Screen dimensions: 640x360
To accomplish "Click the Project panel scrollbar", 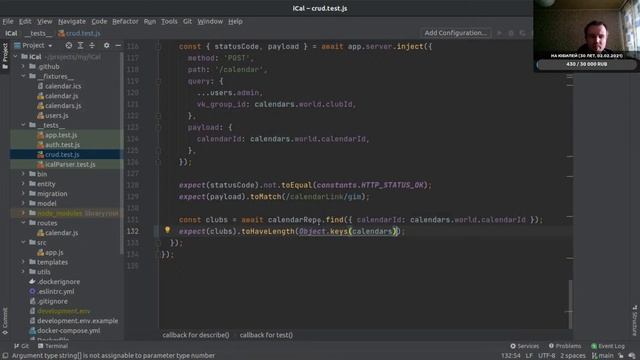I will point(122,153).
